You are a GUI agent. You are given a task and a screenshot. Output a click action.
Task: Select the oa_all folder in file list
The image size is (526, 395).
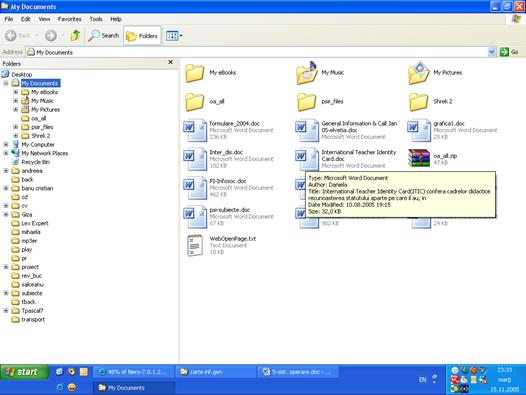pyautogui.click(x=205, y=102)
